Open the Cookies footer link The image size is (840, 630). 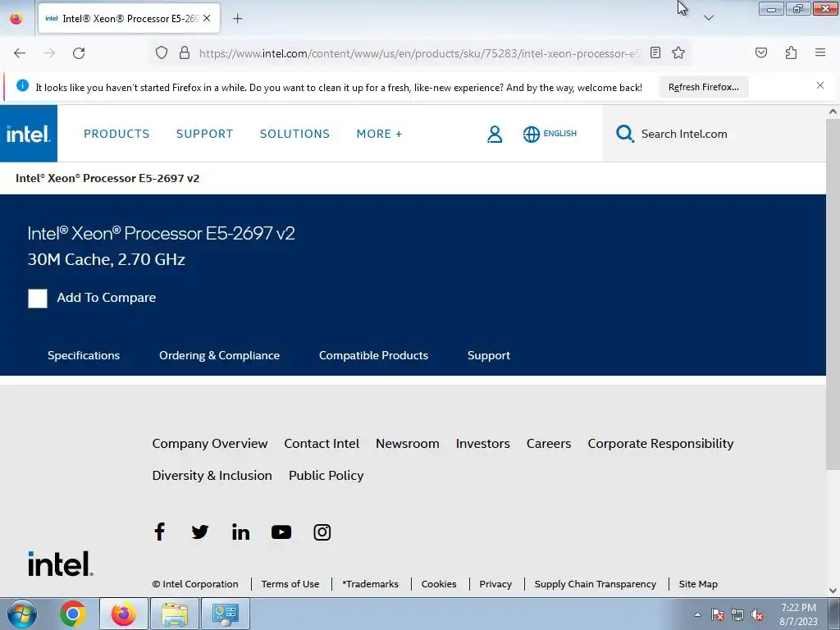coord(439,584)
